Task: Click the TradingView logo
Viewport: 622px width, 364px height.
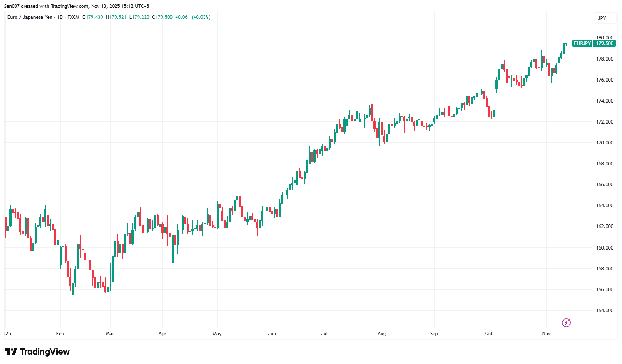Action: (x=38, y=352)
